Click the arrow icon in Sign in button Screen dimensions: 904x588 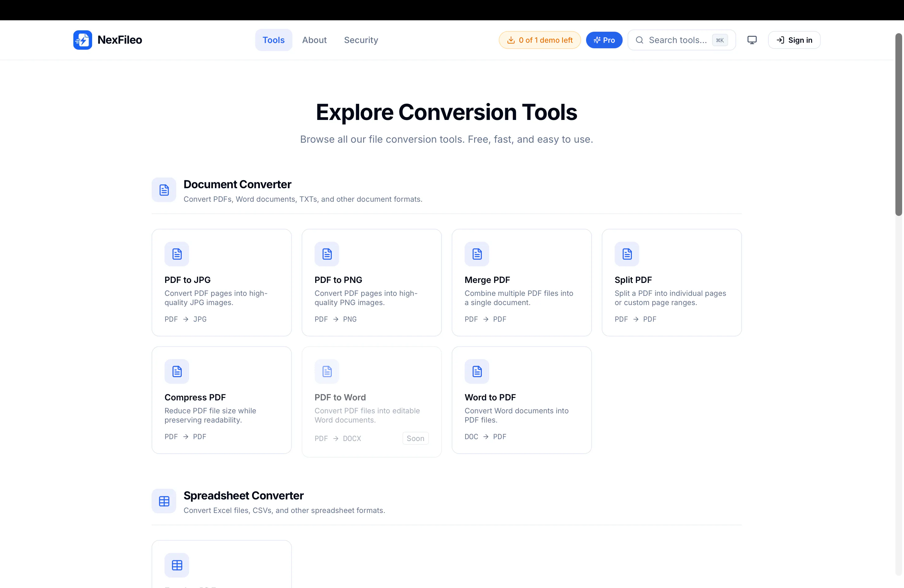point(780,40)
